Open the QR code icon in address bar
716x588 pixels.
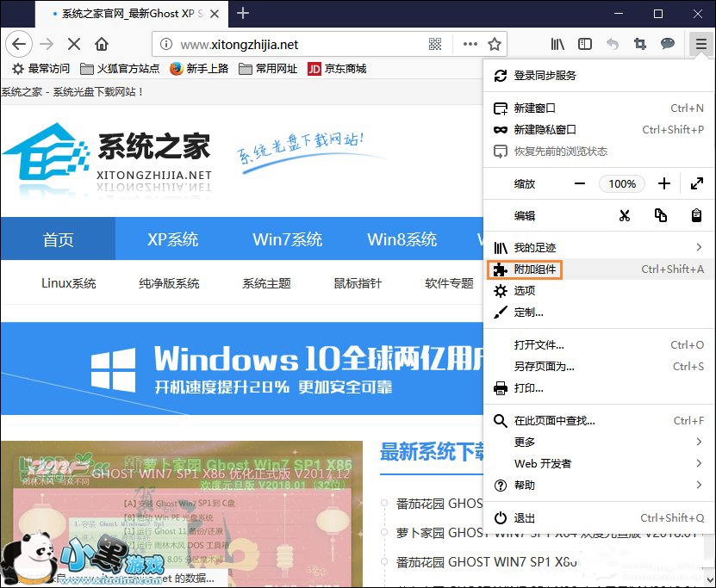click(x=435, y=44)
